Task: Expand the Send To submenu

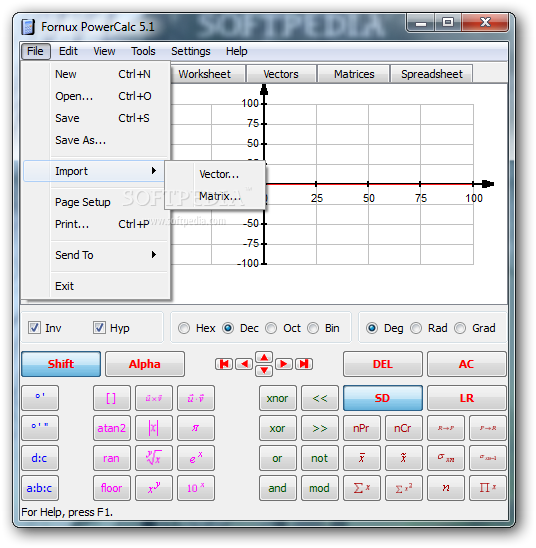Action: [94, 255]
